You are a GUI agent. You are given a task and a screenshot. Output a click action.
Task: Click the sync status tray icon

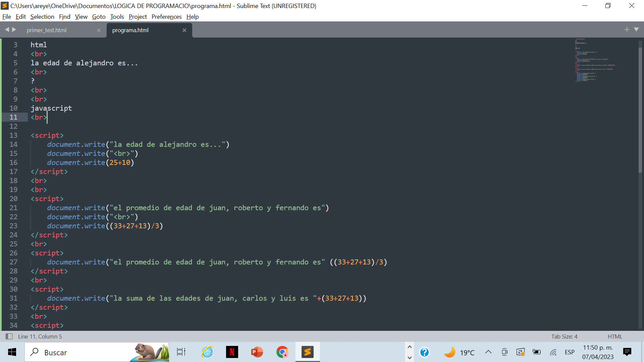521,352
